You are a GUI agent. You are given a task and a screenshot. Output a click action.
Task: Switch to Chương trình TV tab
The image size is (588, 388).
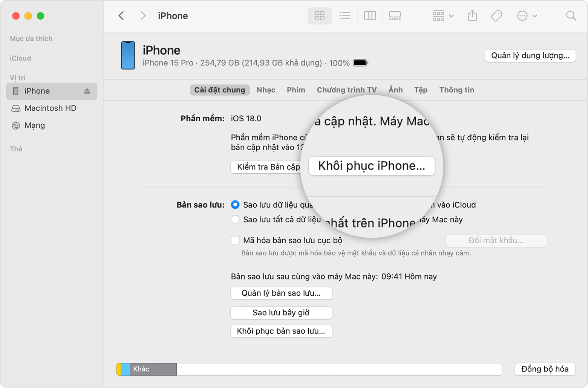tap(346, 90)
